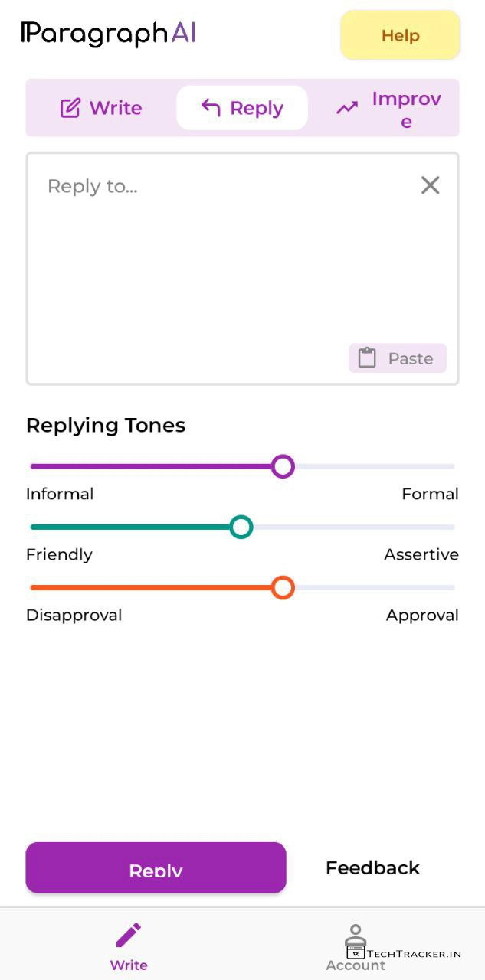Open Account from bottom navigation
The image size is (485, 980).
click(x=356, y=949)
